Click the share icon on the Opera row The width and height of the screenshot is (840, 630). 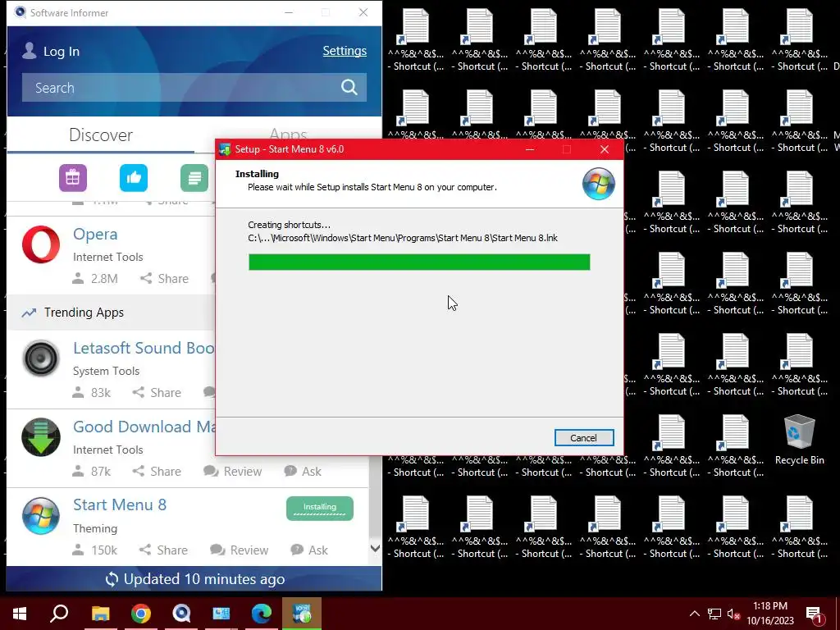click(145, 278)
